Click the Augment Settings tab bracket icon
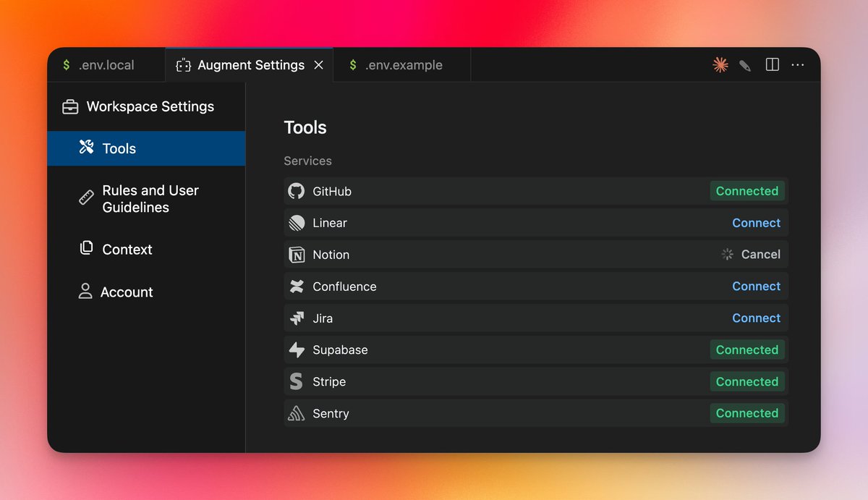Viewport: 868px width, 500px height. (184, 66)
